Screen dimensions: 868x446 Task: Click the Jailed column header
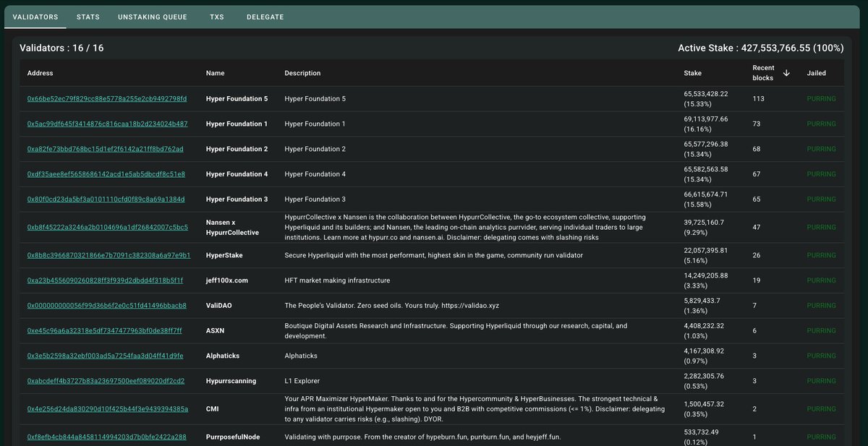tap(816, 73)
